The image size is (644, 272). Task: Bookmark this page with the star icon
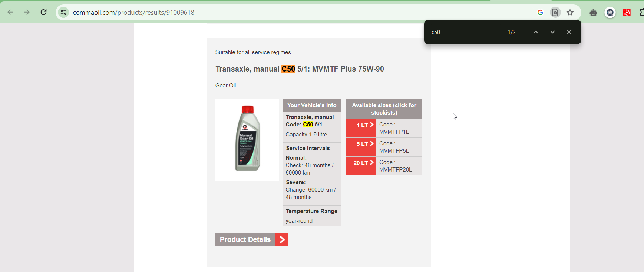coord(570,13)
